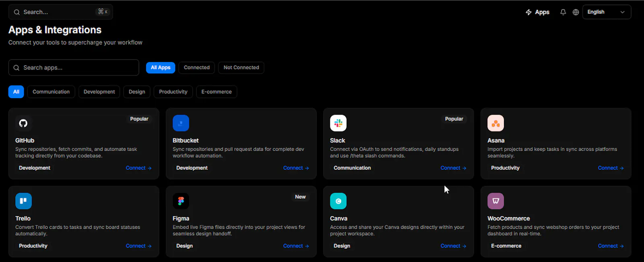Click the Apps header label

pyautogui.click(x=542, y=12)
